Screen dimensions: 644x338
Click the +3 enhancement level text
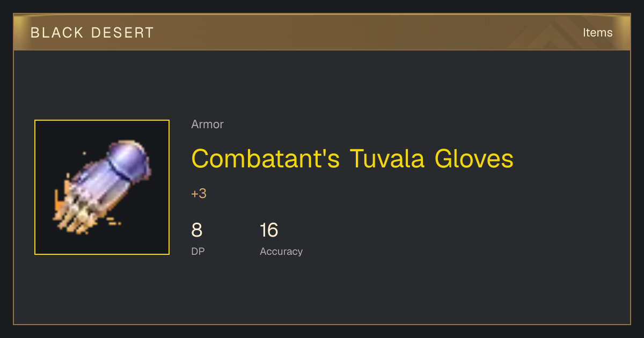point(199,194)
